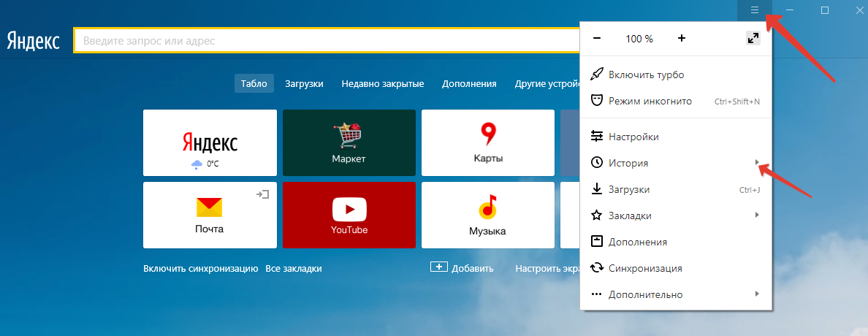Minimize the browser window
Screen dimensions: 868x336
tap(790, 10)
